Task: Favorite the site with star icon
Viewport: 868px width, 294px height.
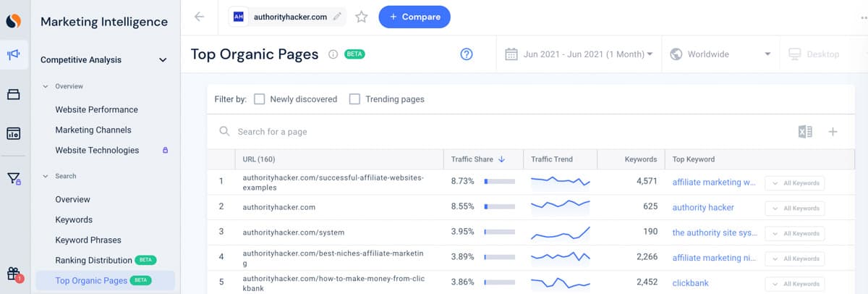Action: click(x=362, y=17)
